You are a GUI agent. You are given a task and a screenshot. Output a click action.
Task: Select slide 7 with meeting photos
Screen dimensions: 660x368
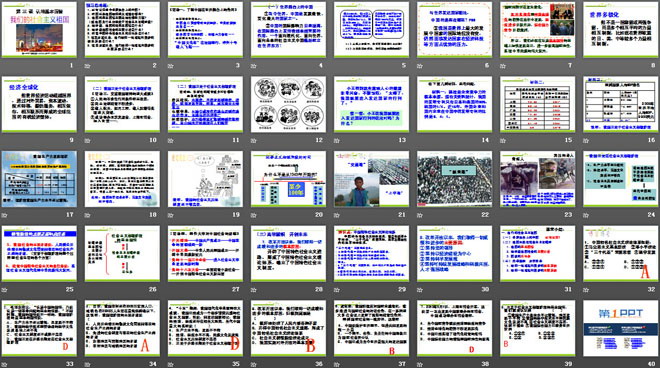(538, 29)
